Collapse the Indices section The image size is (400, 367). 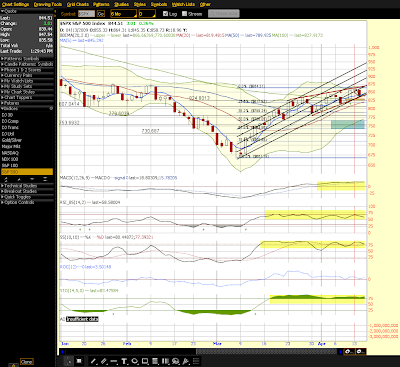[x=27, y=109]
